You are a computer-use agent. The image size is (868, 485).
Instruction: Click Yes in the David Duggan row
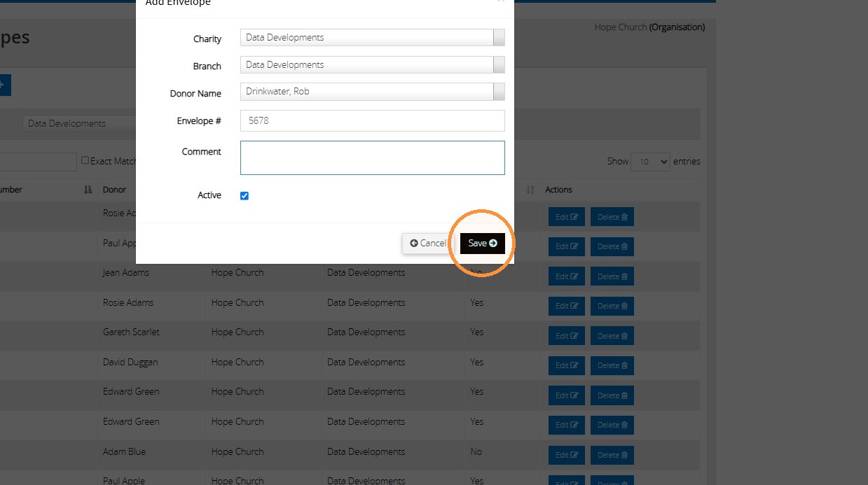click(477, 362)
